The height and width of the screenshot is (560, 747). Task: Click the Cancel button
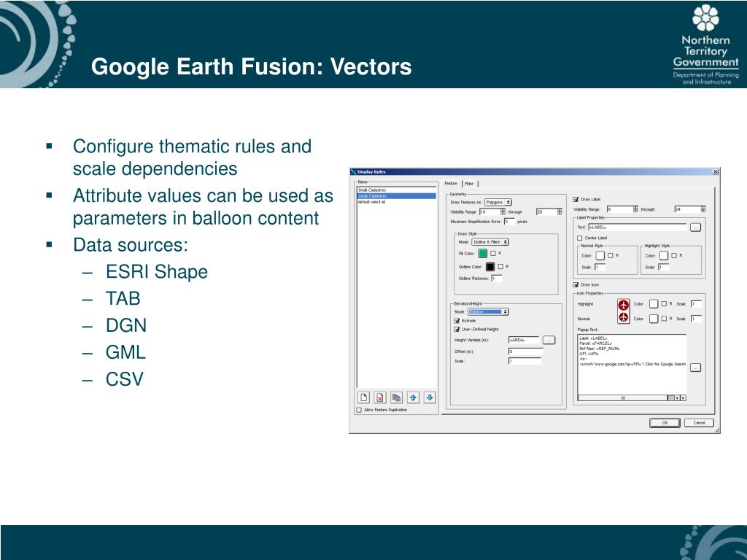[x=699, y=423]
